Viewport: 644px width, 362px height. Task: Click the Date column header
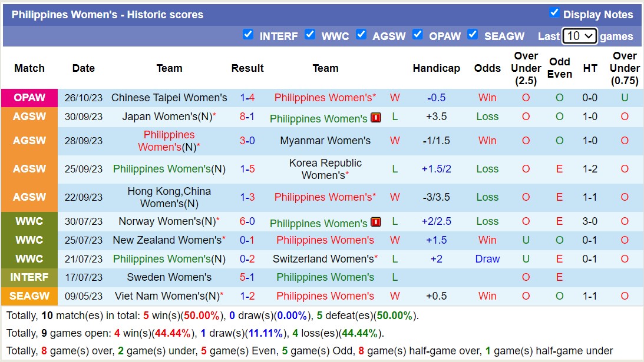click(x=83, y=68)
